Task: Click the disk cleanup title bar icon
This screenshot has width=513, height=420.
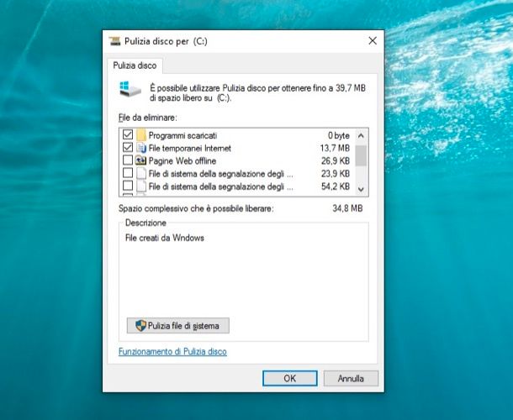Action: [114, 41]
